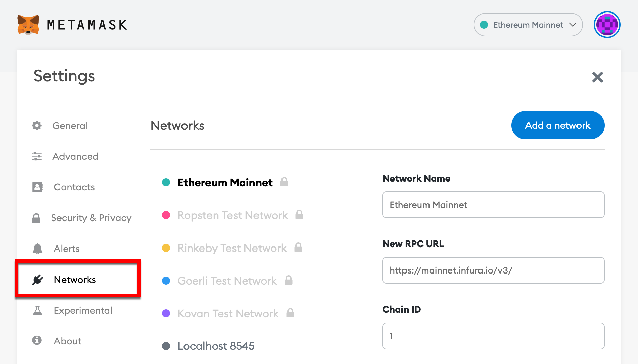
Task: Click the pink dot beside Ropsten Test Network
Action: click(166, 215)
